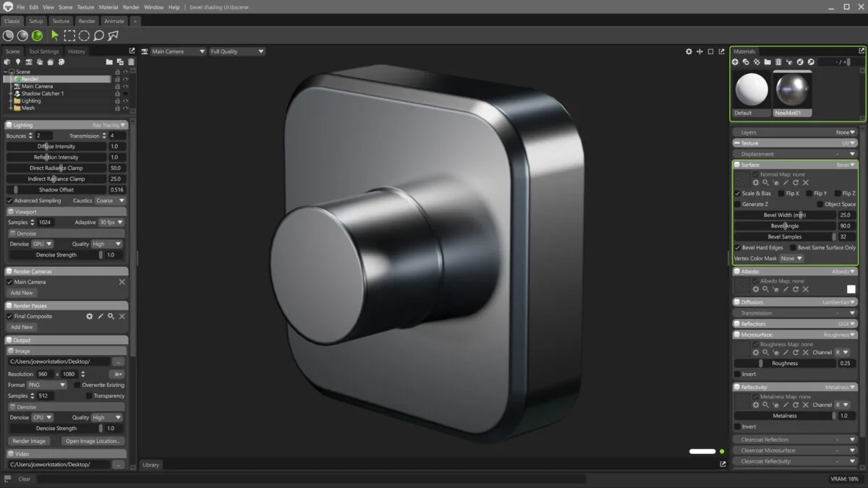This screenshot has width=868, height=488.
Task: Click Add New under Render Passes
Action: pyautogui.click(x=22, y=327)
